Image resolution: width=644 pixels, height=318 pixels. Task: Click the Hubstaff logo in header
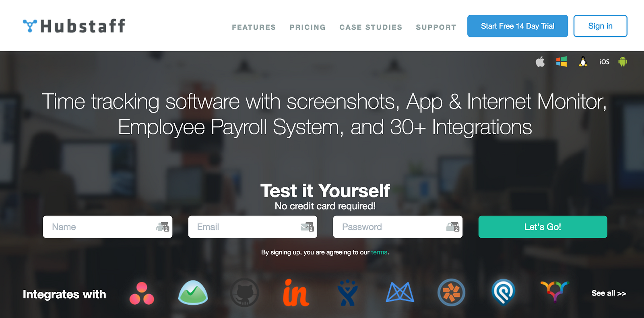pos(74,26)
